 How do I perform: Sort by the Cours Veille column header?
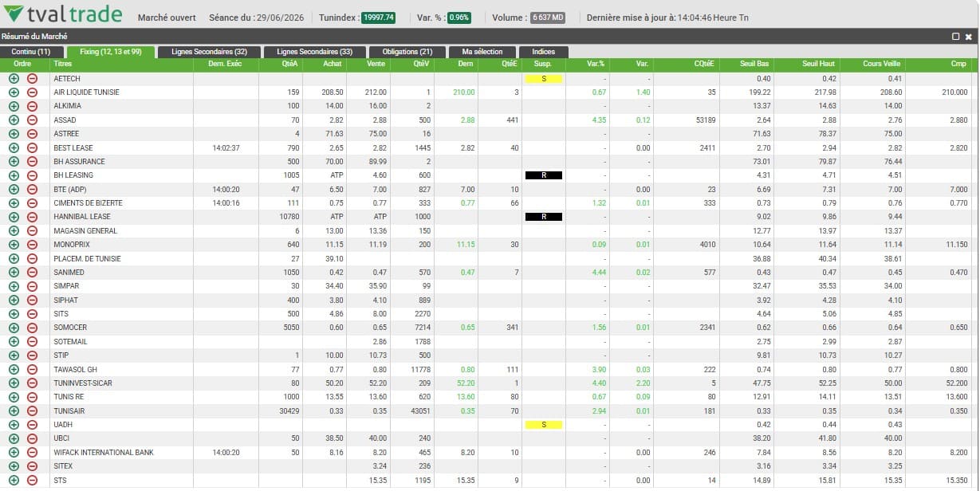coord(882,64)
